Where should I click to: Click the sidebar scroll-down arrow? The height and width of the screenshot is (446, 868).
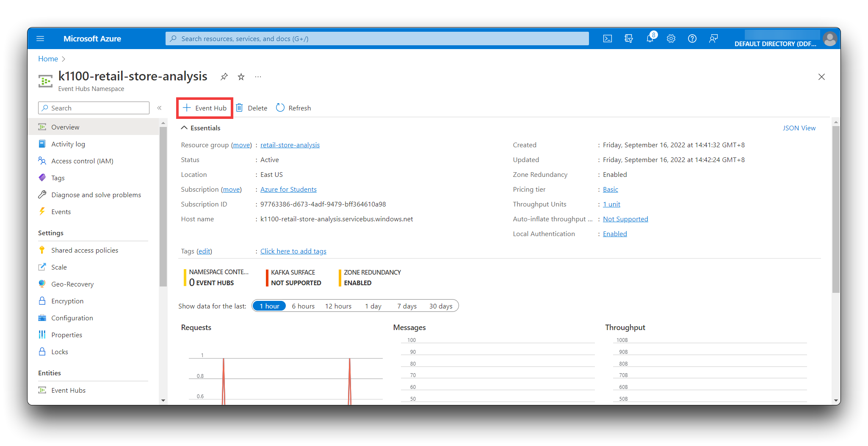[163, 400]
